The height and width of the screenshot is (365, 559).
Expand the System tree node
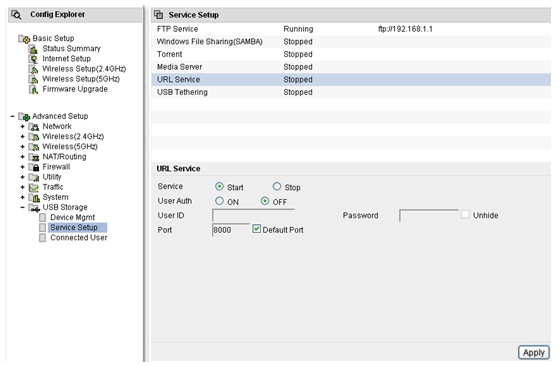[22, 197]
